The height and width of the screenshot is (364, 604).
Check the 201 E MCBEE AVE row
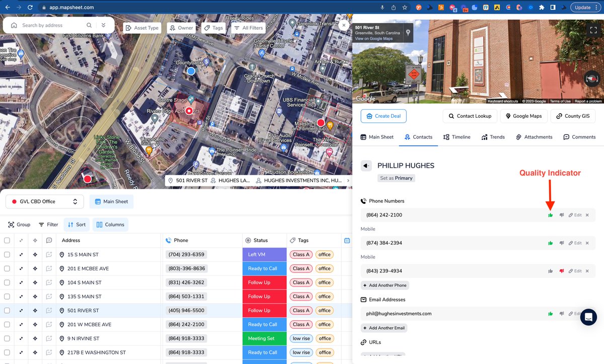pos(7,268)
